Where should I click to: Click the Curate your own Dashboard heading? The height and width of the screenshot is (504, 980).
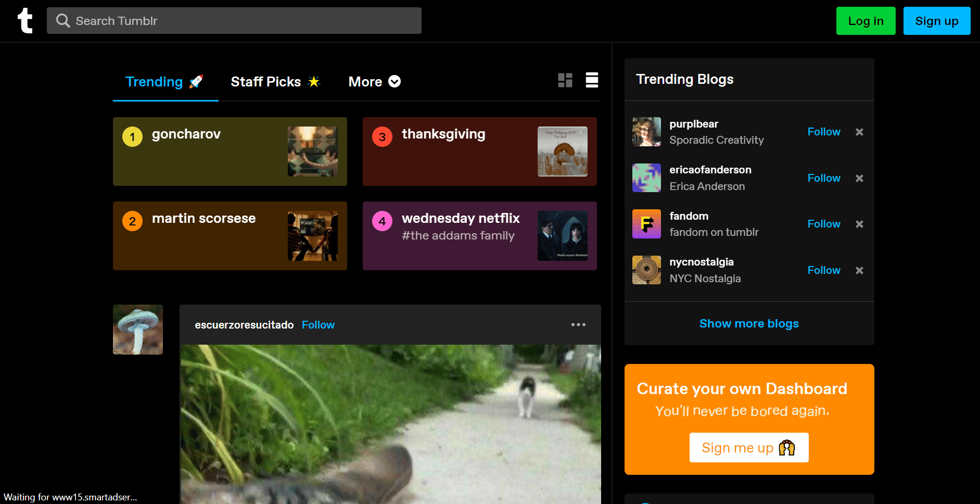tap(742, 389)
